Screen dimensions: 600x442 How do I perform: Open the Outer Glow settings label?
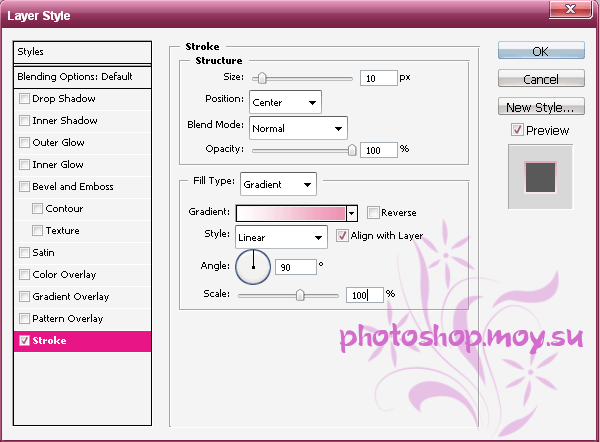[58, 143]
